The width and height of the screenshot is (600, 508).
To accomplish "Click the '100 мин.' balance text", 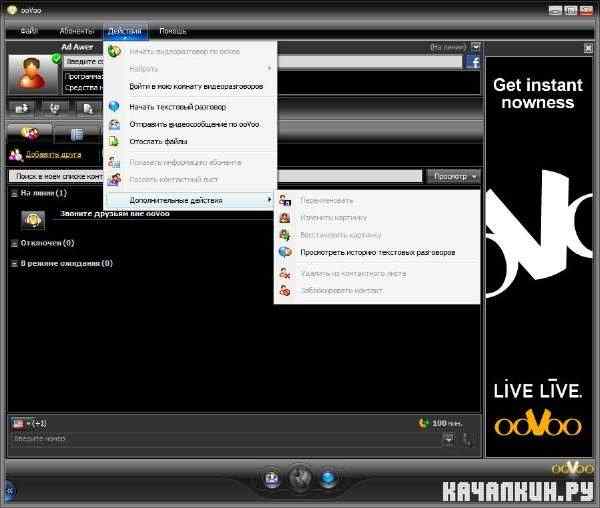I will pos(447,423).
